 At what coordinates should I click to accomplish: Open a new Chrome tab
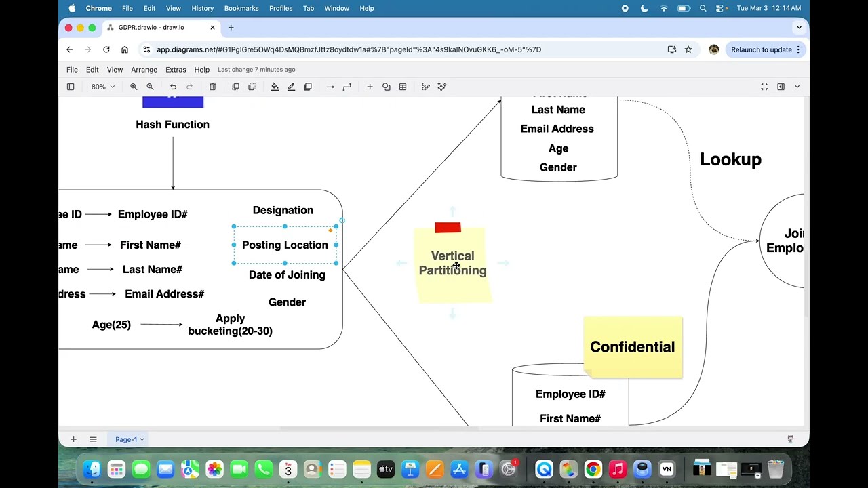231,28
